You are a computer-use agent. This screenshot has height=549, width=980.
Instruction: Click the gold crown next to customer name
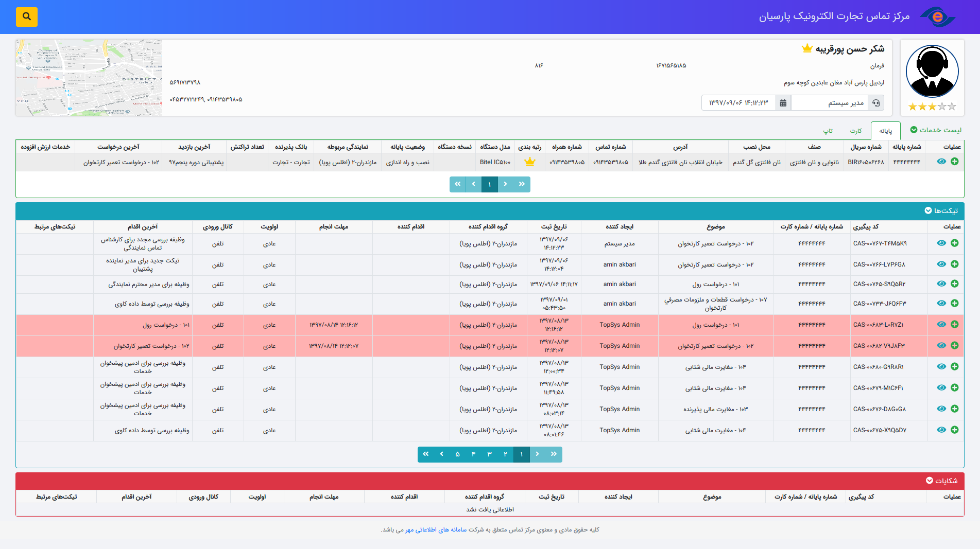click(x=807, y=48)
